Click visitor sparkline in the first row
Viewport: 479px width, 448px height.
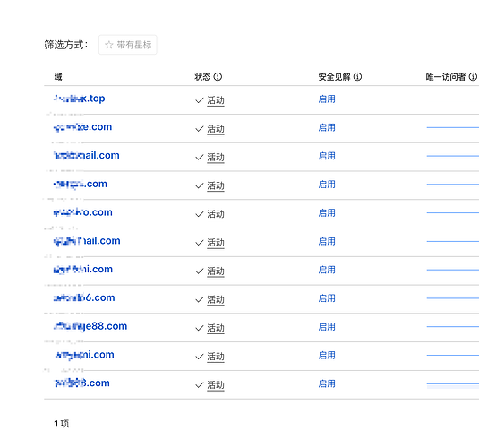tap(453, 99)
